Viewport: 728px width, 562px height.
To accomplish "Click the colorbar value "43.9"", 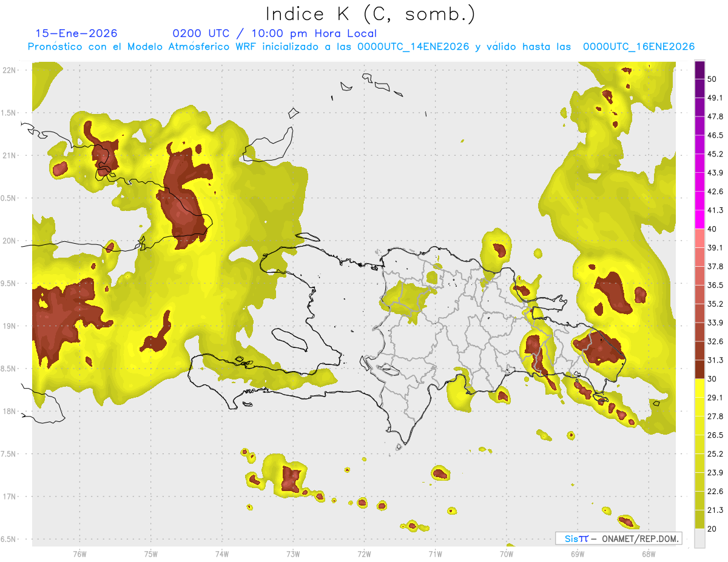I will [715, 173].
